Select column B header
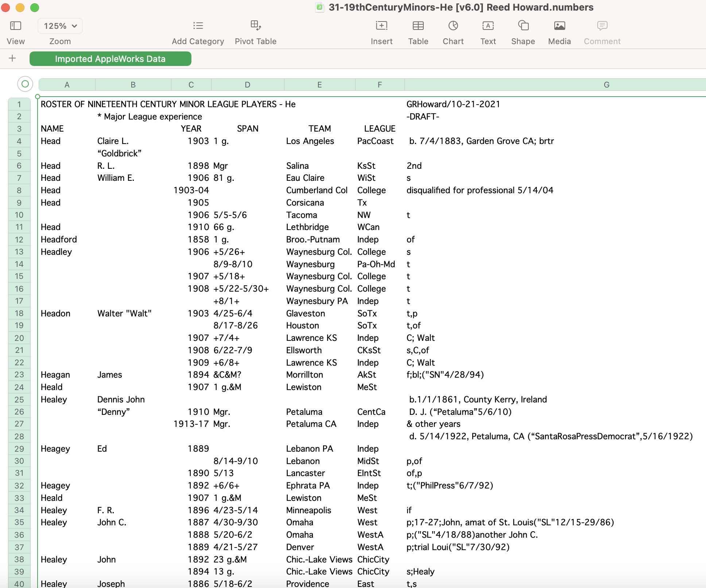The width and height of the screenshot is (706, 588). (x=133, y=85)
